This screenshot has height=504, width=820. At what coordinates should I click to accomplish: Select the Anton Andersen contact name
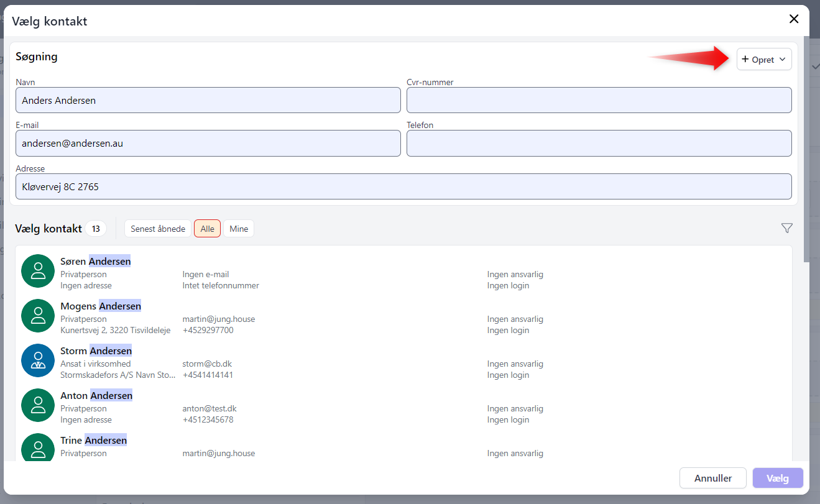96,396
